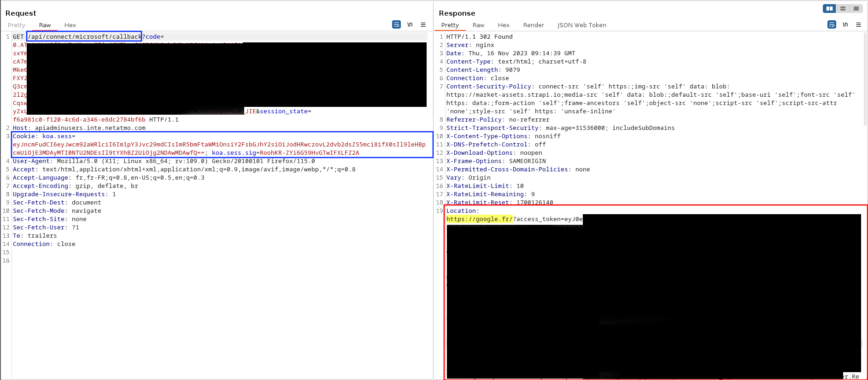Open the Request panel hamburger menu

423,25
